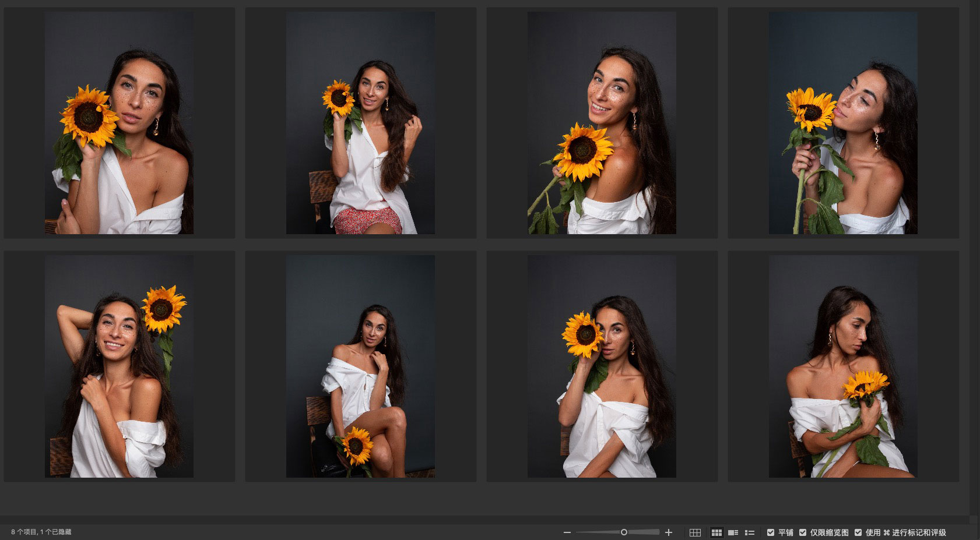Select photo with sunflower covering one eye
Image resolution: width=980 pixels, height=540 pixels.
[602, 366]
